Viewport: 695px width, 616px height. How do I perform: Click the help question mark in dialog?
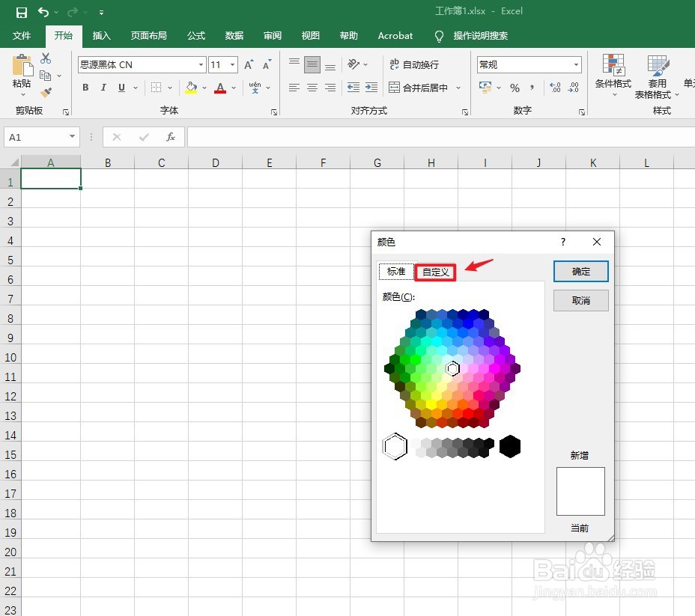(x=563, y=242)
